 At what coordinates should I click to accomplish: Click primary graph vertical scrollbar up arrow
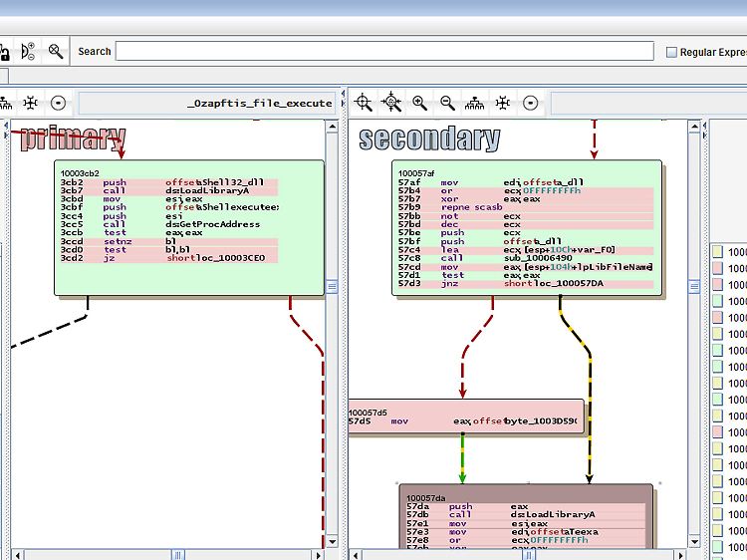(332, 127)
